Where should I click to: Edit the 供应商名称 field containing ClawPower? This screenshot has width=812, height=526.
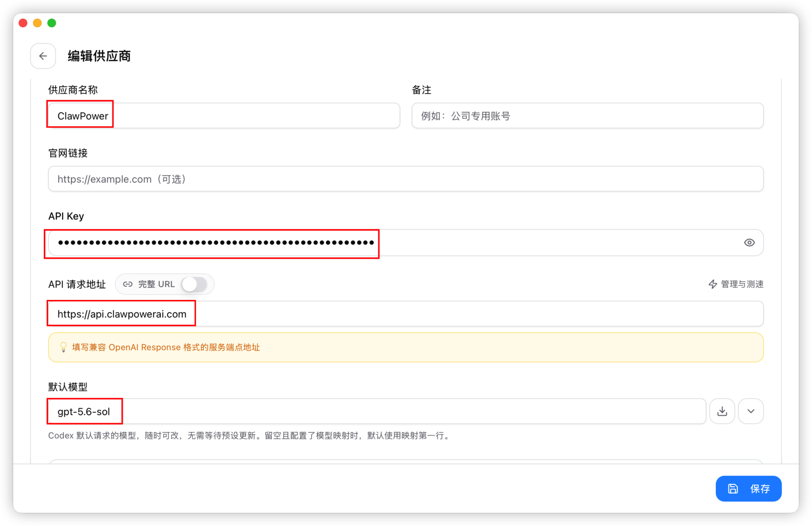point(224,116)
